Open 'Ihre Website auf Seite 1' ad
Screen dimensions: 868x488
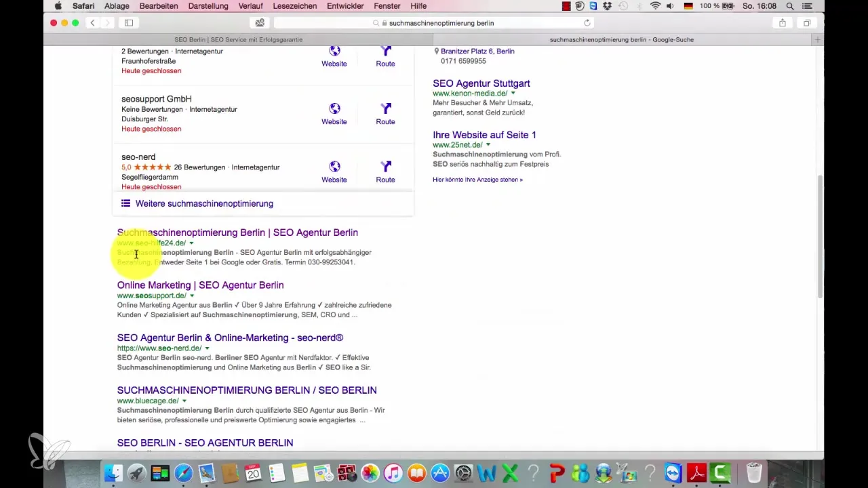click(x=484, y=135)
